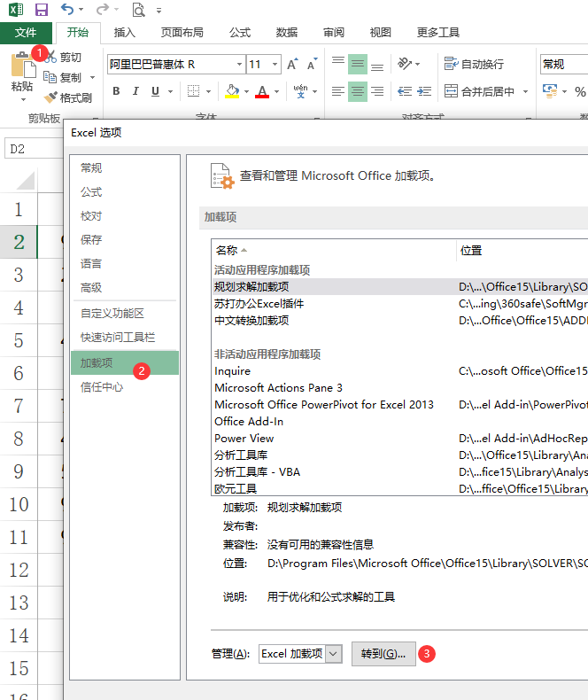Toggle Bold formatting
Image resolution: width=588 pixels, height=700 pixels.
(x=116, y=91)
